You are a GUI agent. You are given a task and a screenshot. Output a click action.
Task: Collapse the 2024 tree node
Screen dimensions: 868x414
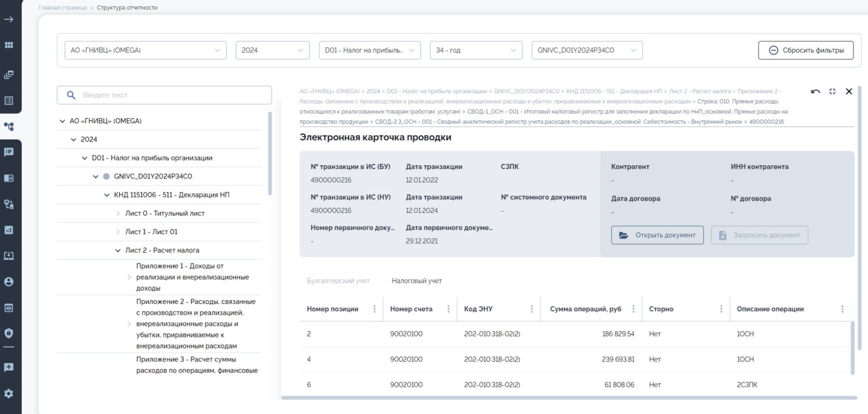[x=73, y=140]
